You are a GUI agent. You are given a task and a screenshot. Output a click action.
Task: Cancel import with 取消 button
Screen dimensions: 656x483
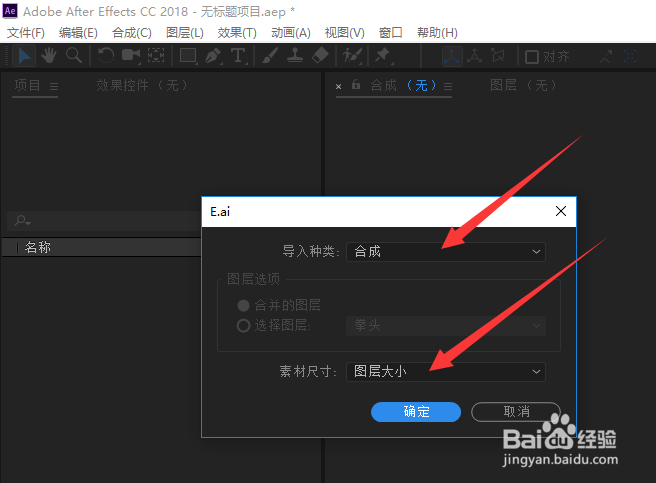pos(516,412)
